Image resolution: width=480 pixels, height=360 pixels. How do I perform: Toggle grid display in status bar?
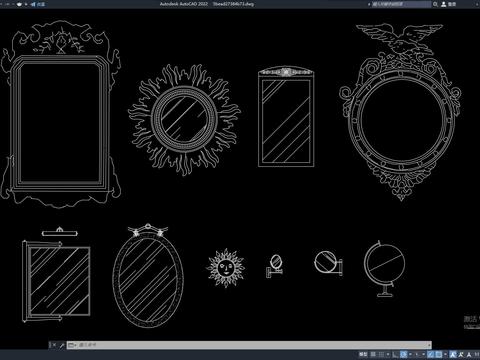point(373,354)
